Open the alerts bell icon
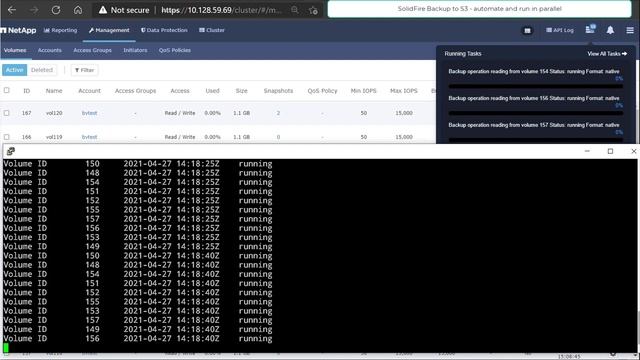 (610, 30)
